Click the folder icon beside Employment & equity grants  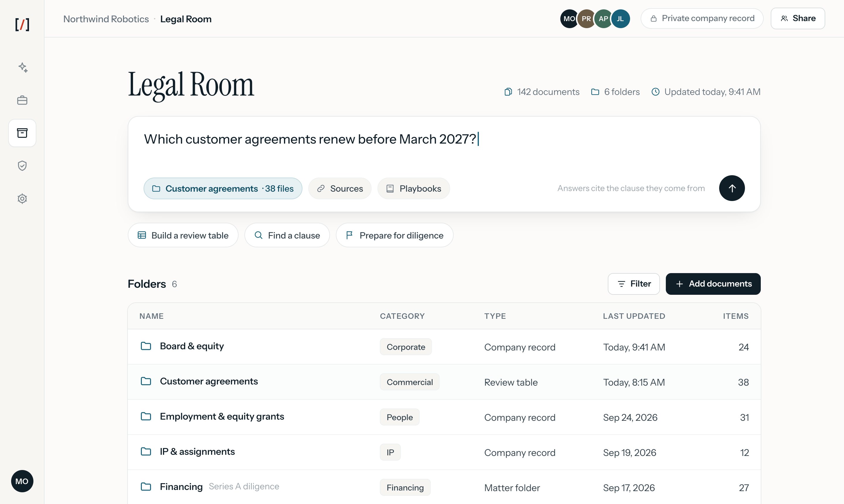click(146, 416)
